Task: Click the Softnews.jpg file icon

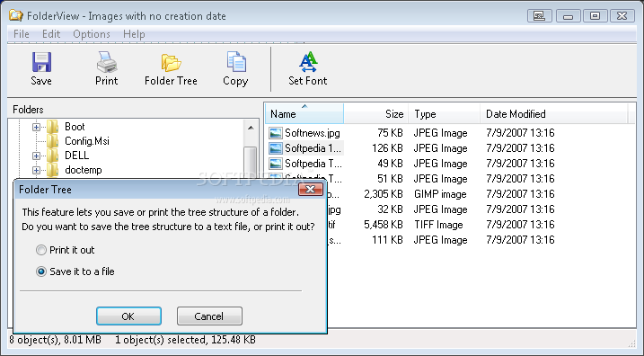Action: 276,133
